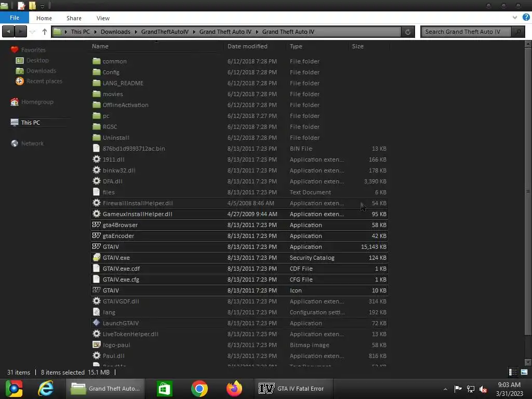Select This PC in navigation pane
532x399 pixels.
point(30,123)
